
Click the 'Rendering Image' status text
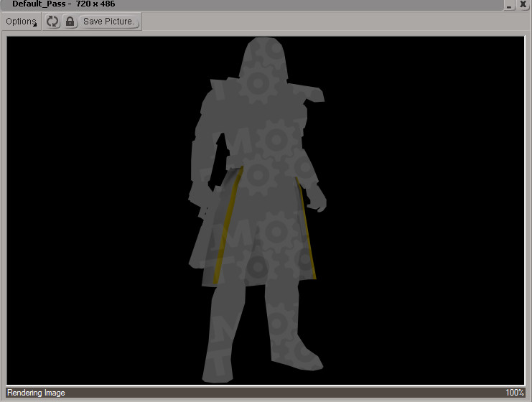[x=36, y=393]
